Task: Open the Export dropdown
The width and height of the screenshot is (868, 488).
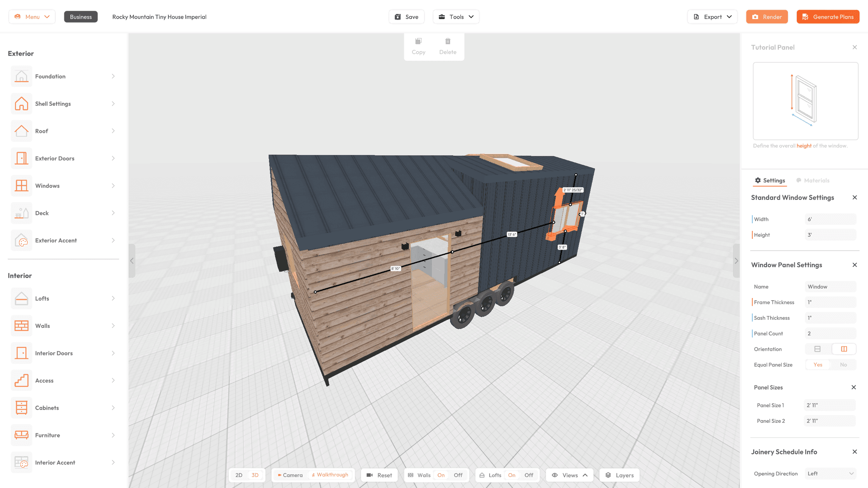Action: (x=712, y=17)
